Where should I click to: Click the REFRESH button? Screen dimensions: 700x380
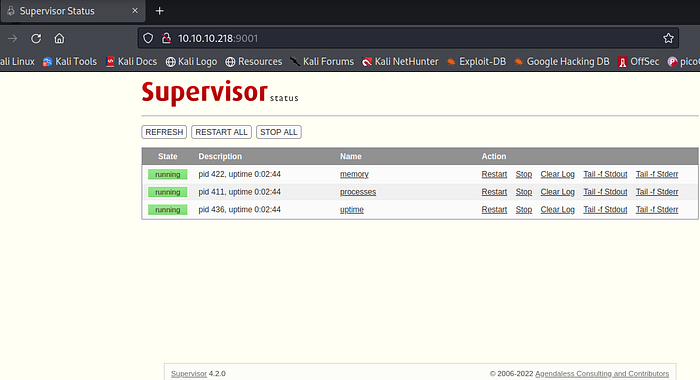164,132
